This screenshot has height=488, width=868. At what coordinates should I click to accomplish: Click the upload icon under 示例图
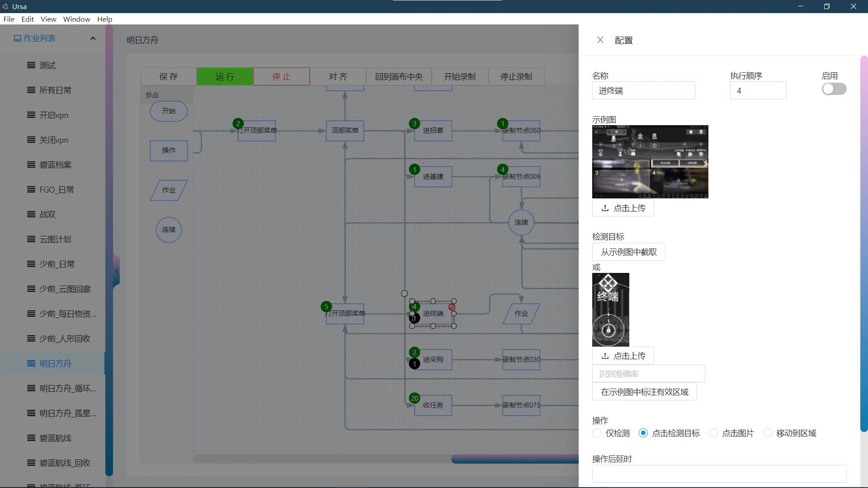pos(605,208)
